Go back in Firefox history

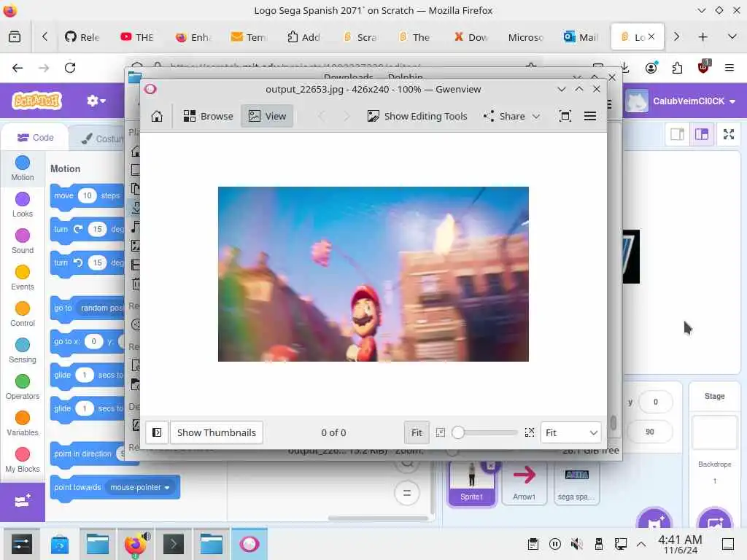pyautogui.click(x=18, y=68)
